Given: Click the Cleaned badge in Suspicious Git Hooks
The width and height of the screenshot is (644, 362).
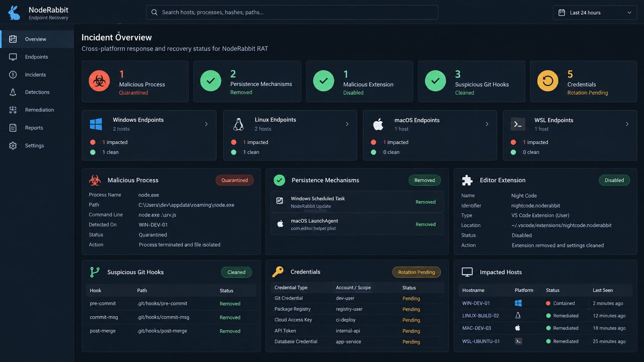Looking at the screenshot, I should point(236,272).
